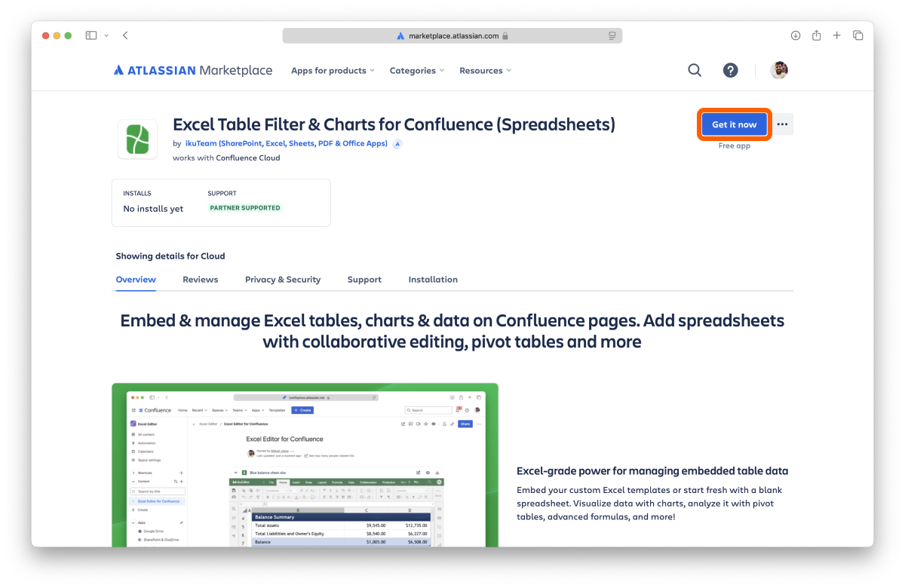Go back with the Safari back arrow
This screenshot has height=588, width=905.
(125, 35)
